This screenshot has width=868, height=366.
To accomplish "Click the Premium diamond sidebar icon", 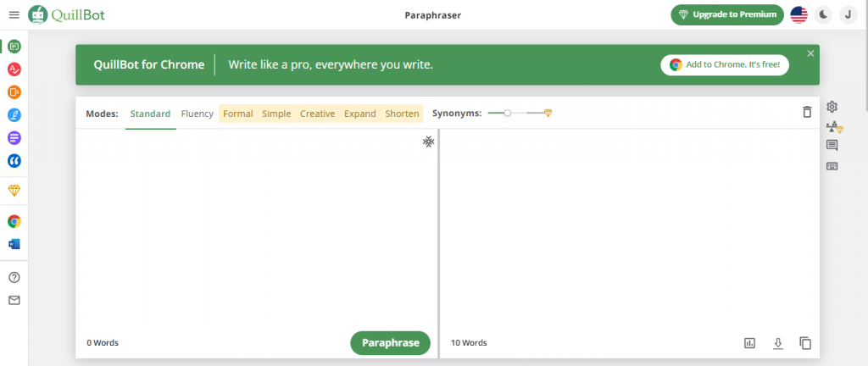I will pos(14,191).
